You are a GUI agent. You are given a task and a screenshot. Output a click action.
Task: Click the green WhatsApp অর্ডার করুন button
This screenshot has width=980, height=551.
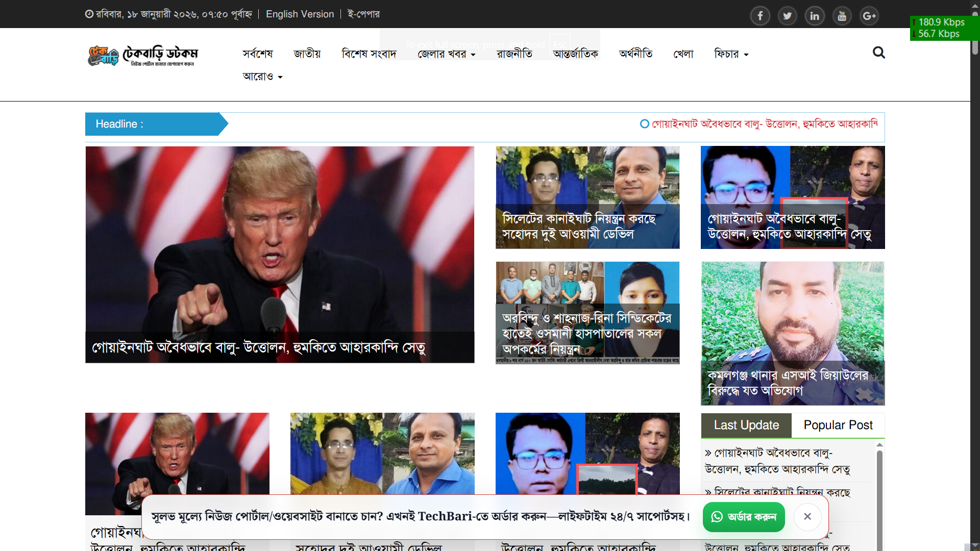pos(743,517)
